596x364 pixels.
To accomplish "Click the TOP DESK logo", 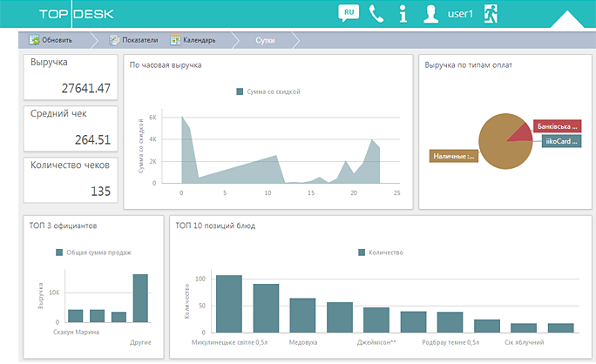I will point(76,14).
